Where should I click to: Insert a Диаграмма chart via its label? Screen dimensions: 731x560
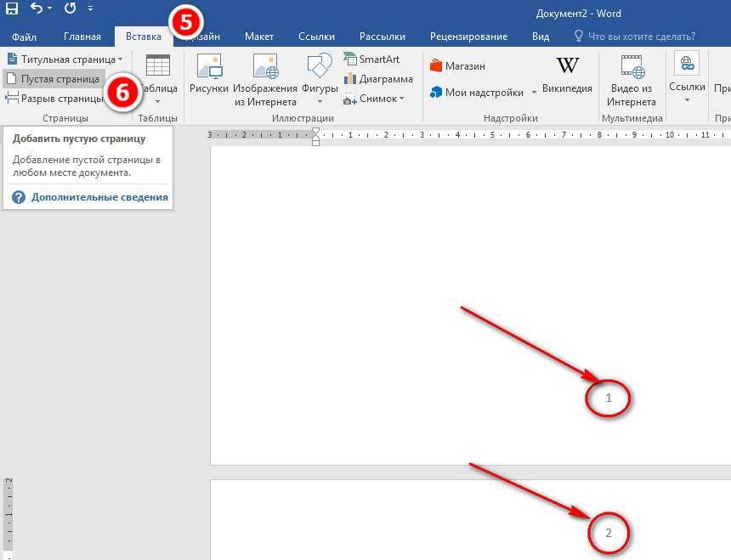click(386, 79)
